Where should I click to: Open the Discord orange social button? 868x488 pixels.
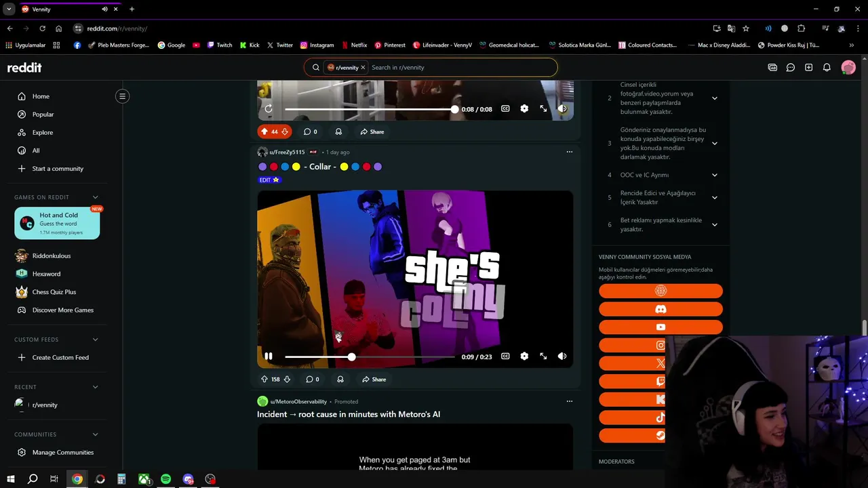pyautogui.click(x=660, y=309)
